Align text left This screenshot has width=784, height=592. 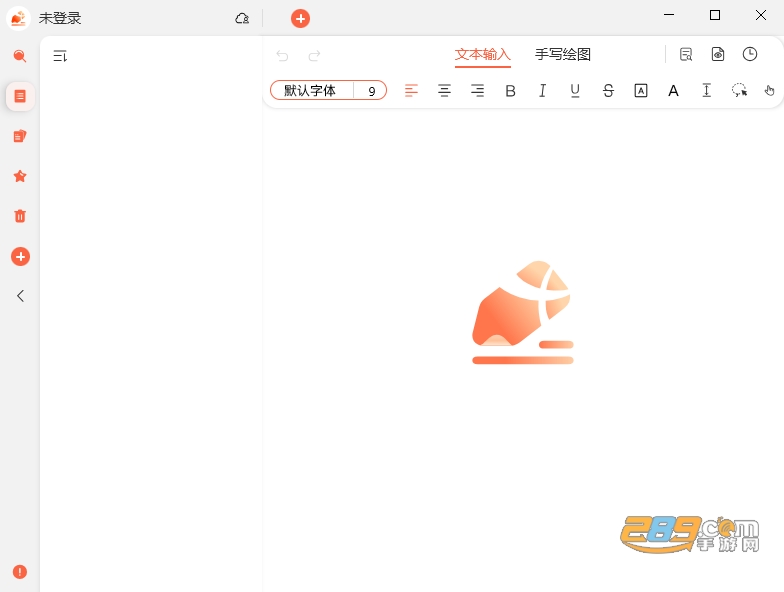pyautogui.click(x=411, y=90)
